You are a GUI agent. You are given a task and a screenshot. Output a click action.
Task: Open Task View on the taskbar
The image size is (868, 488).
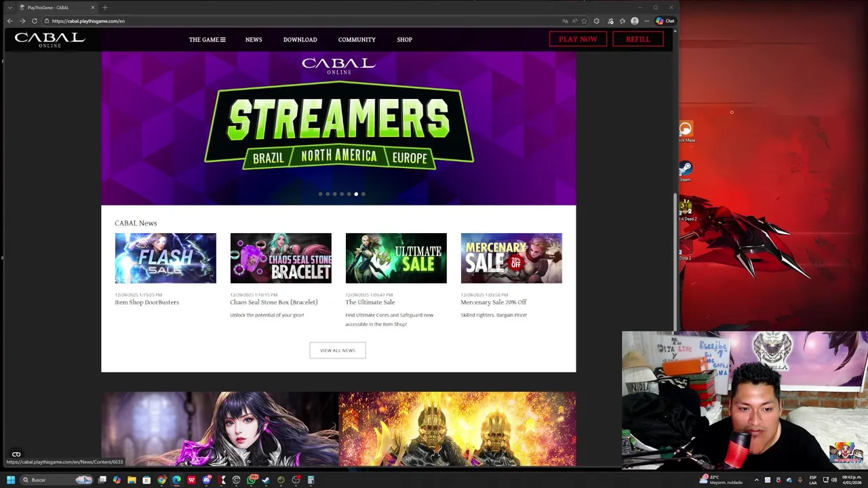tap(102, 480)
